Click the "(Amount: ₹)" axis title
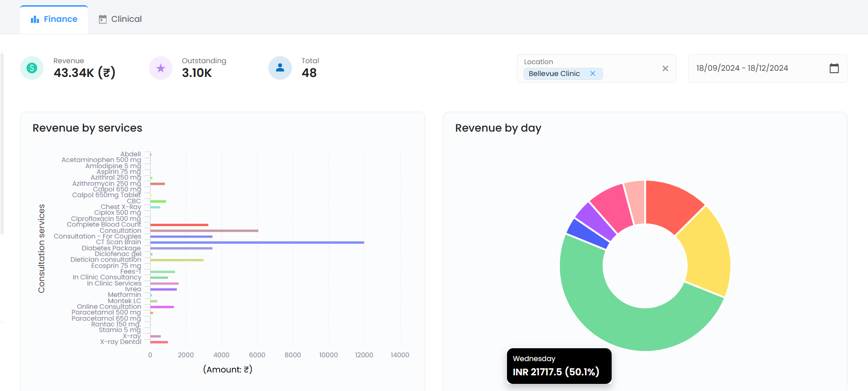The image size is (868, 391). tap(228, 370)
